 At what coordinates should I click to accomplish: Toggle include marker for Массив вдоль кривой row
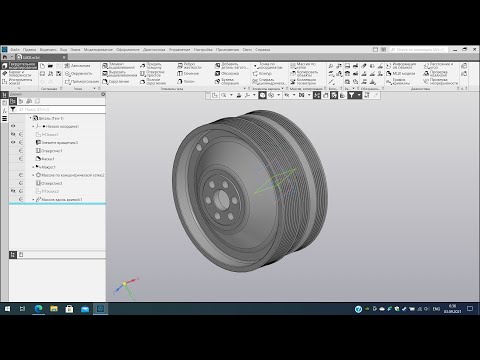tap(21, 199)
